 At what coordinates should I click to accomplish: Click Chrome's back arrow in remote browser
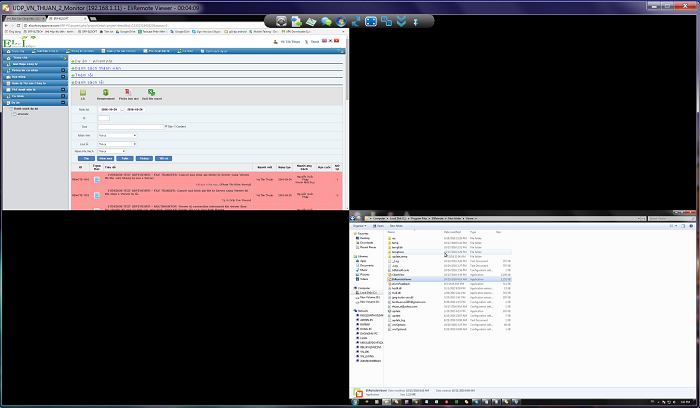[6, 25]
